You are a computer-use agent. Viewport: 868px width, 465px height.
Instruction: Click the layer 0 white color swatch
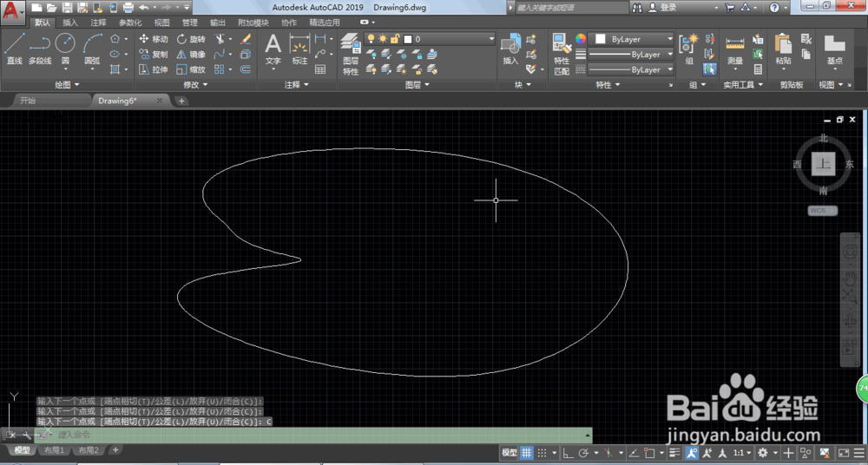coord(408,39)
